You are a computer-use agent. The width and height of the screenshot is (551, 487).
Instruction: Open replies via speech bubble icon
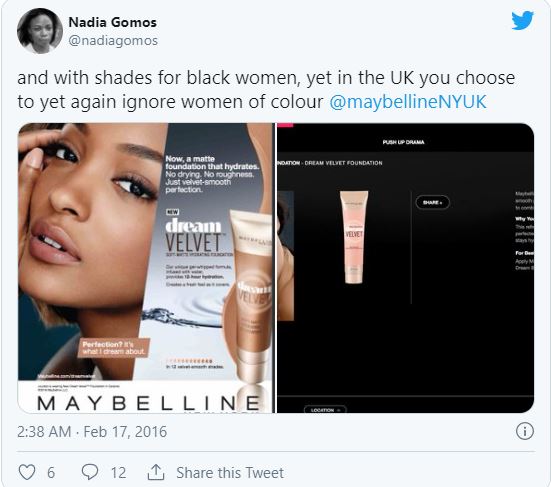[90, 472]
